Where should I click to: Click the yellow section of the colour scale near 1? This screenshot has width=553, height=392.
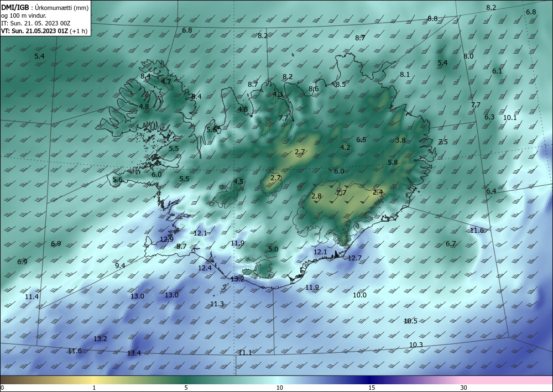(x=94, y=380)
